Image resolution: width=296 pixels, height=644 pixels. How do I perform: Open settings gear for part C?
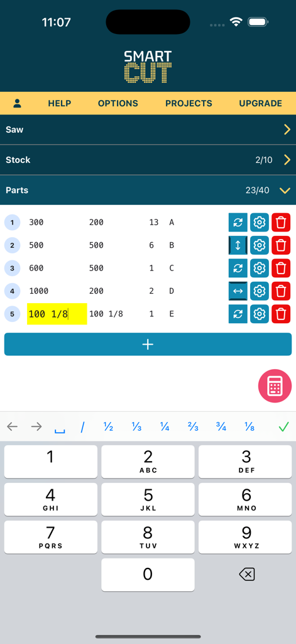[260, 268]
